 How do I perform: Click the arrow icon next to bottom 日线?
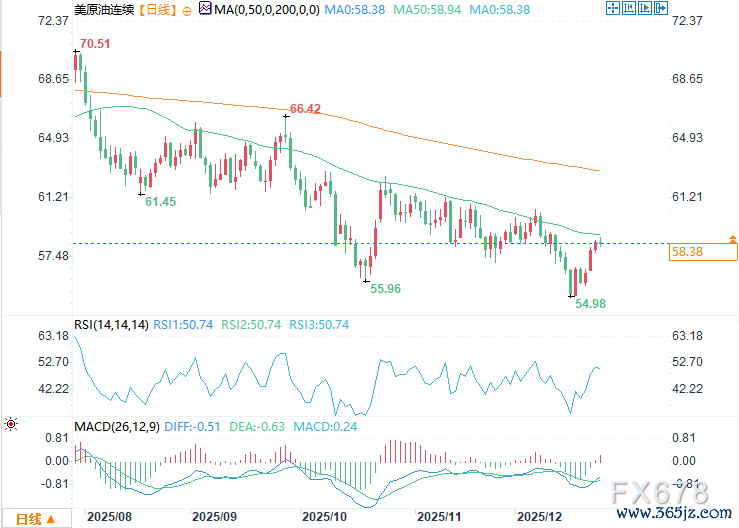tap(54, 518)
